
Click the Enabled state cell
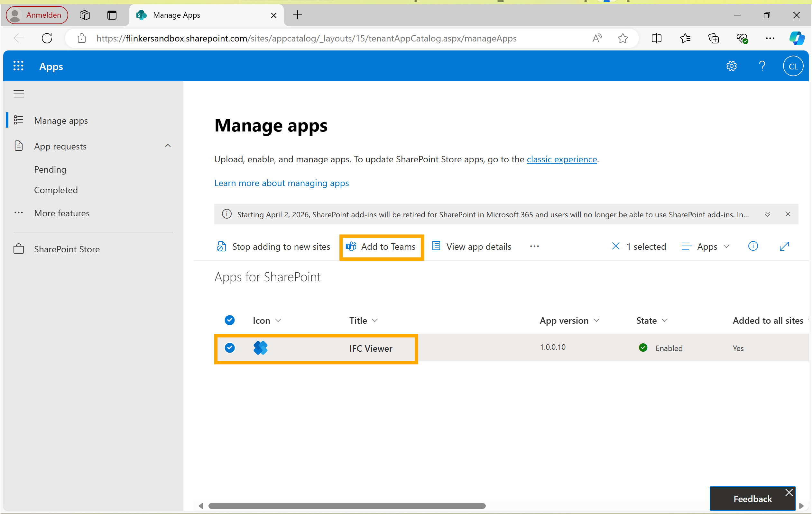pyautogui.click(x=660, y=348)
